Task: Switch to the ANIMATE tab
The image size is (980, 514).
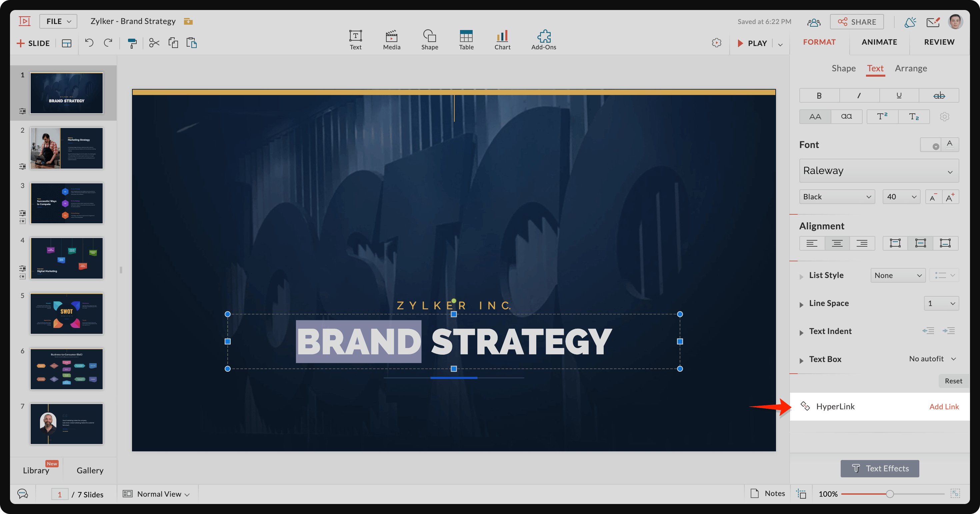Action: click(879, 42)
